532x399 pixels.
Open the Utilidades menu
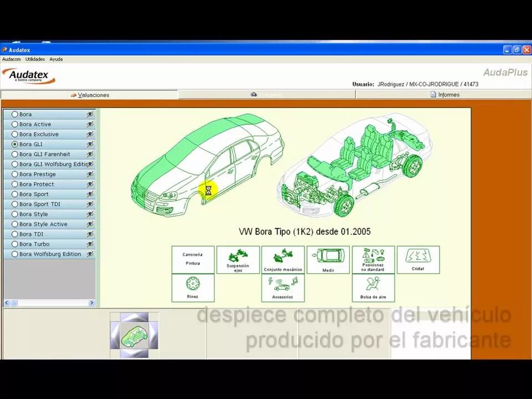tap(35, 59)
